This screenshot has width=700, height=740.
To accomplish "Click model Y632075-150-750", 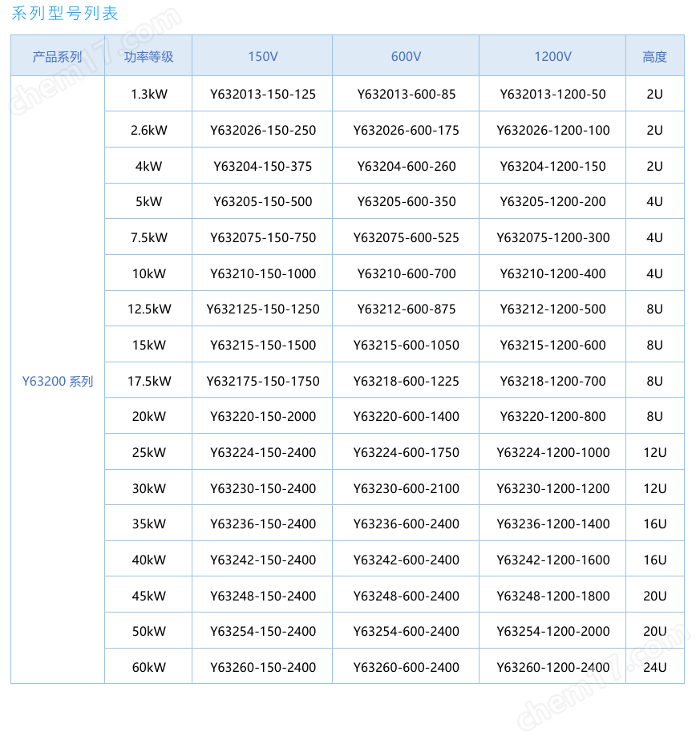I will (x=263, y=237).
